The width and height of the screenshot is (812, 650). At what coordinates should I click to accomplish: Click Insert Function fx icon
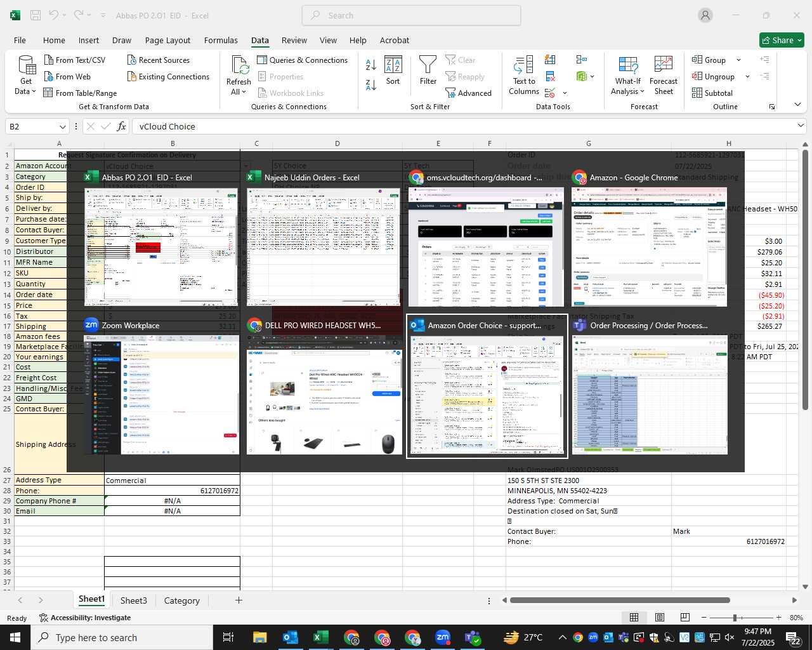[x=121, y=126]
